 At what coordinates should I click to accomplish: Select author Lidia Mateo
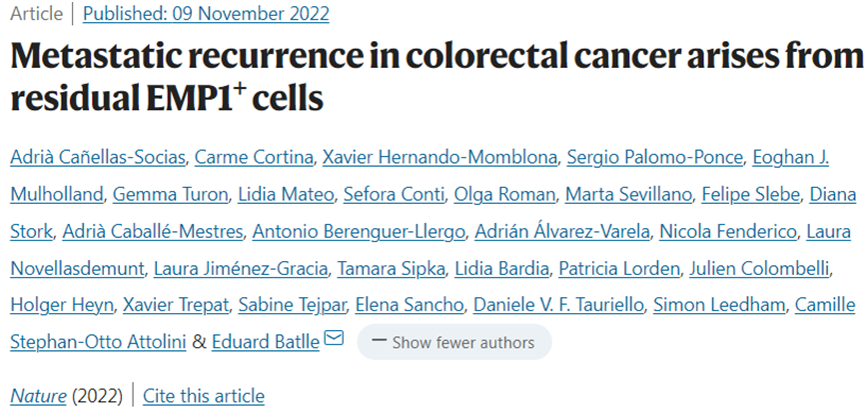287,194
